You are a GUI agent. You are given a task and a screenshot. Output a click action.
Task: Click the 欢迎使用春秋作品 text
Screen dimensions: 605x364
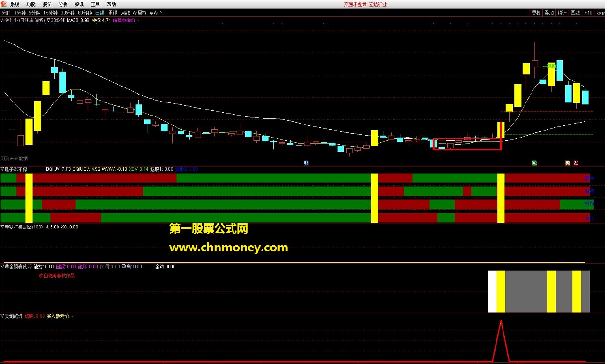coord(57,276)
